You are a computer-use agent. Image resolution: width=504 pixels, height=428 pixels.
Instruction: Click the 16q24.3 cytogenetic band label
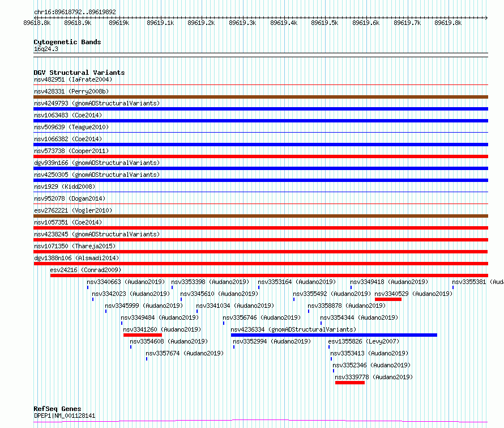pyautogui.click(x=46, y=49)
